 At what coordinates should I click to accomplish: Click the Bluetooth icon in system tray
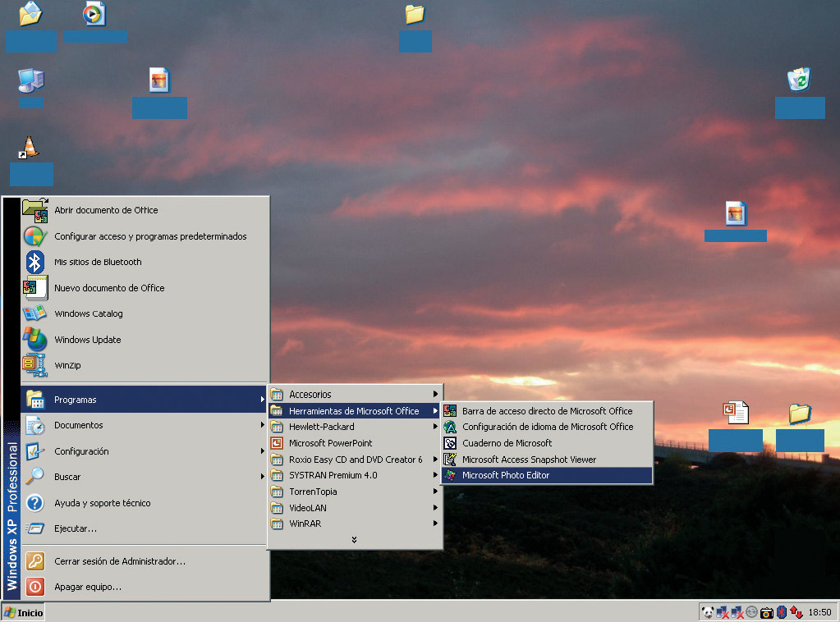tap(781, 612)
